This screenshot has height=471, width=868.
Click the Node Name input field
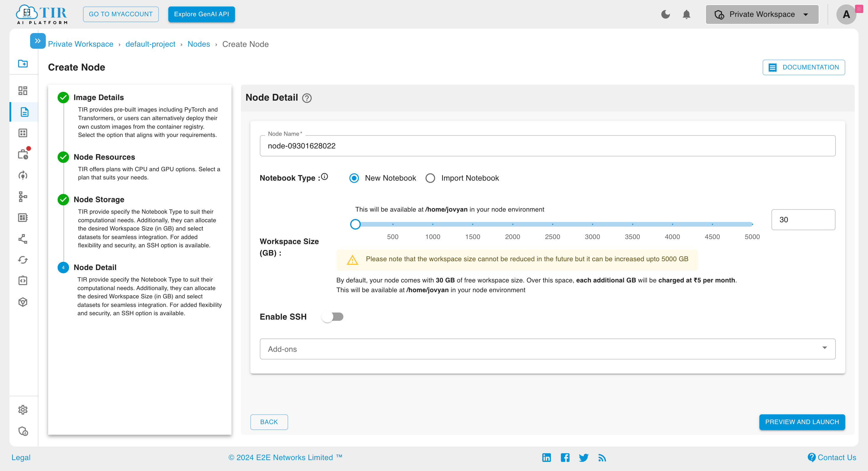click(548, 146)
